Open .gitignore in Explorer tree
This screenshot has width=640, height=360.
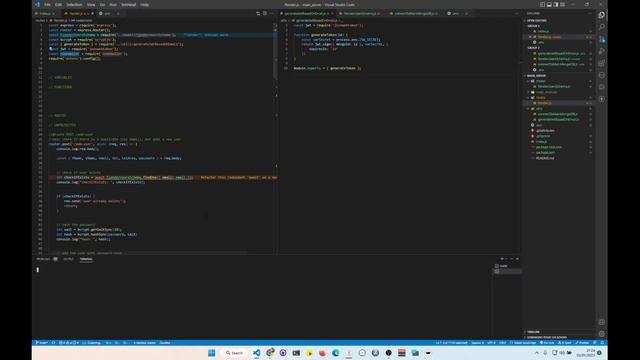pos(543,136)
